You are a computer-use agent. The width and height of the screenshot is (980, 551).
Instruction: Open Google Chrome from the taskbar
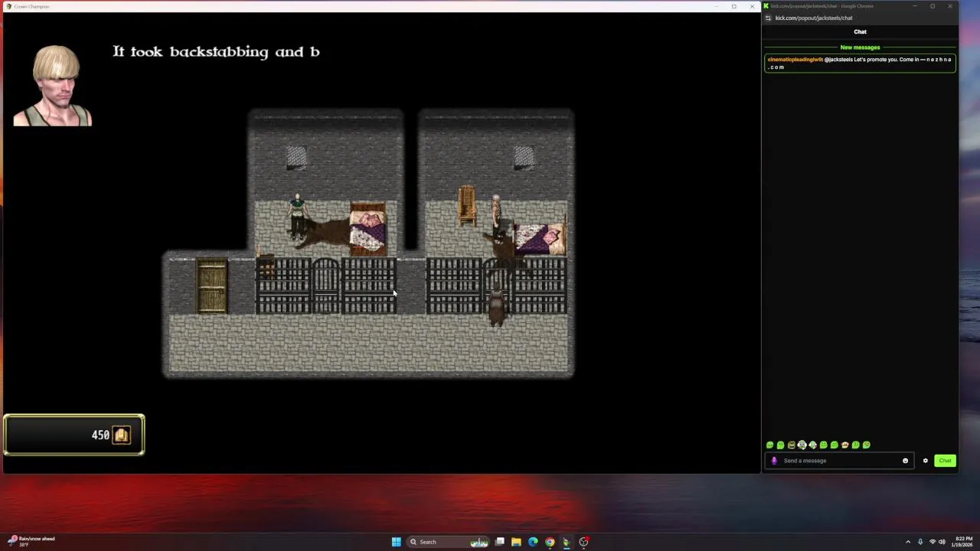550,542
